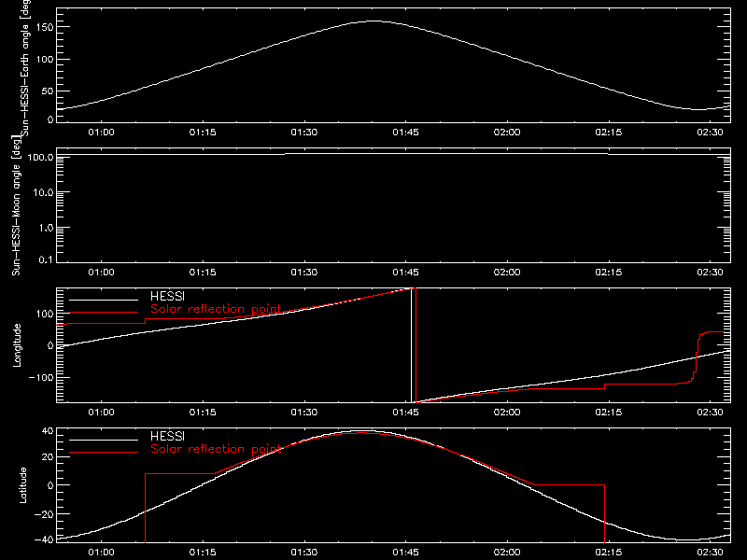The height and width of the screenshot is (560, 747).
Task: Click 01:15 time label of Latitude plot
Action: (203, 553)
